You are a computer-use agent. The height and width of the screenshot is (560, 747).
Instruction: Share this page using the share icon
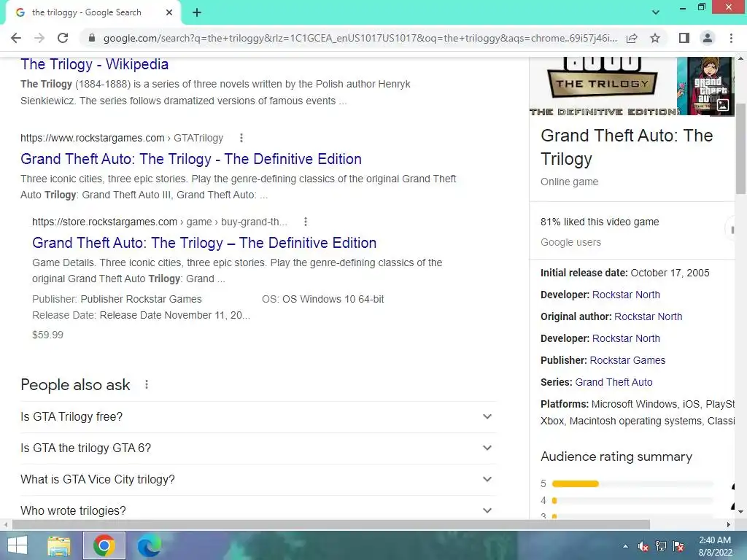click(632, 38)
